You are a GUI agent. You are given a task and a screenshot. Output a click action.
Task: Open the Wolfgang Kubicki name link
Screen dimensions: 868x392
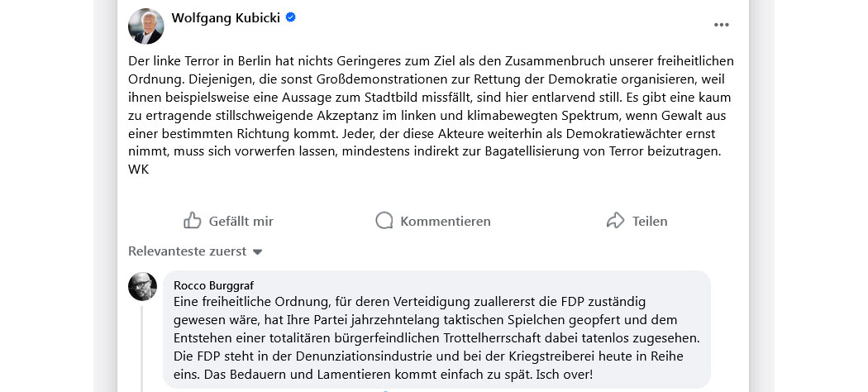(x=225, y=18)
